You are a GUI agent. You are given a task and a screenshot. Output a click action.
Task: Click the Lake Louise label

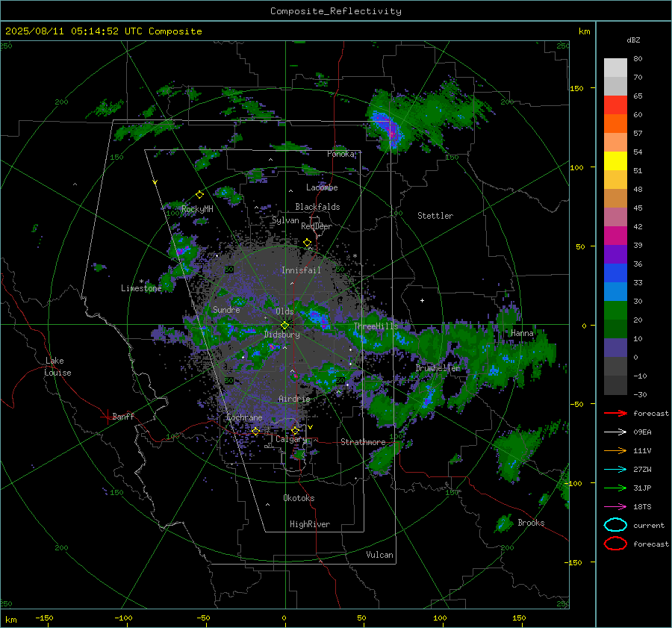pyautogui.click(x=57, y=367)
